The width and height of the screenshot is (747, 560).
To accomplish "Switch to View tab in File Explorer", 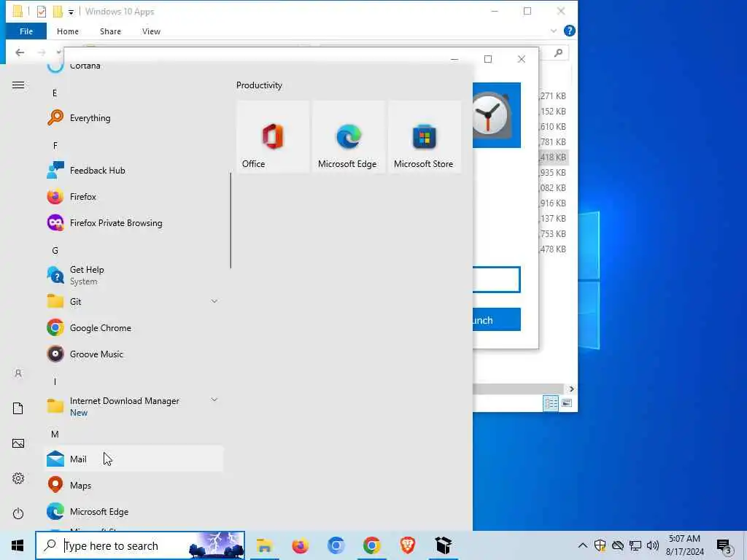I will [x=151, y=31].
